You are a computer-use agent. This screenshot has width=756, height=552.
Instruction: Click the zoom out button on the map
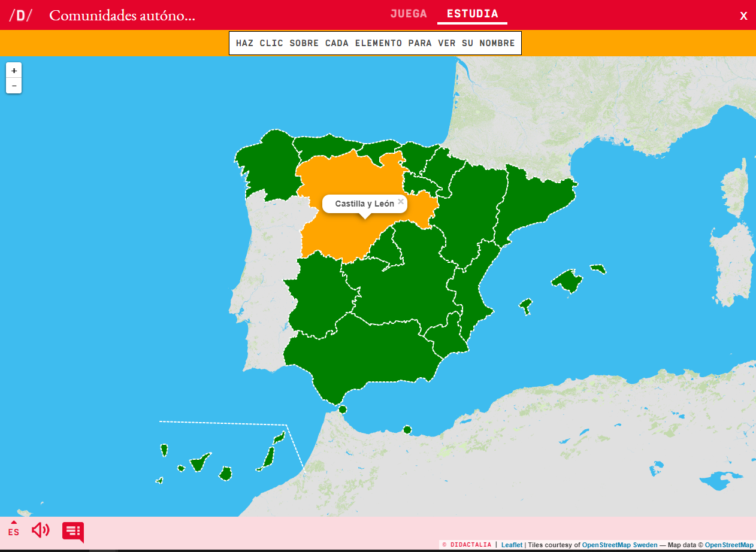[x=13, y=86]
